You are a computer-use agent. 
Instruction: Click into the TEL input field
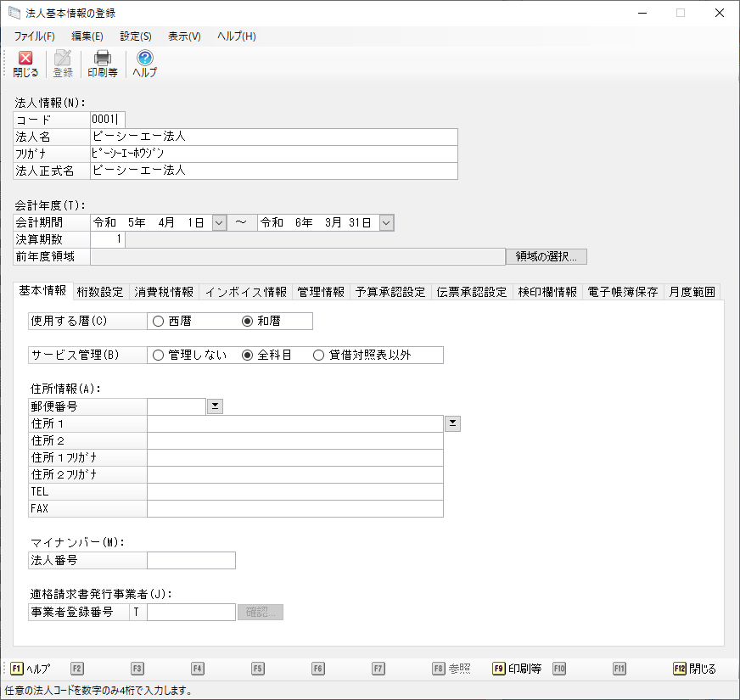tap(294, 492)
